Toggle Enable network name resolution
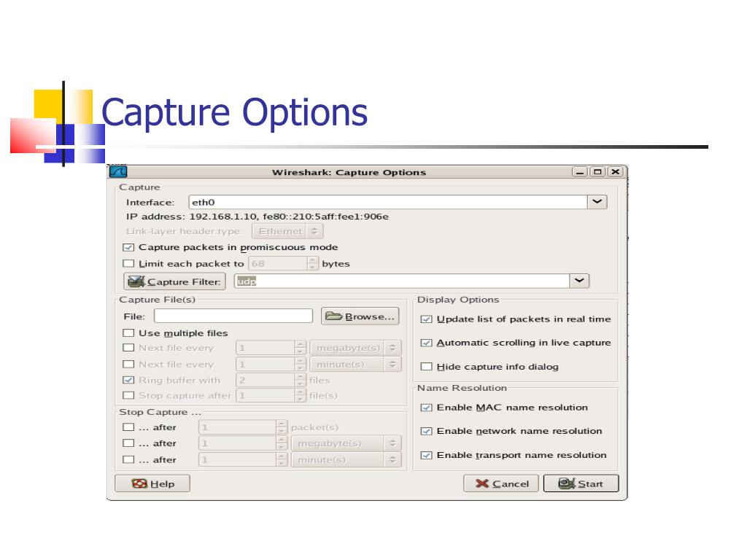 point(426,431)
